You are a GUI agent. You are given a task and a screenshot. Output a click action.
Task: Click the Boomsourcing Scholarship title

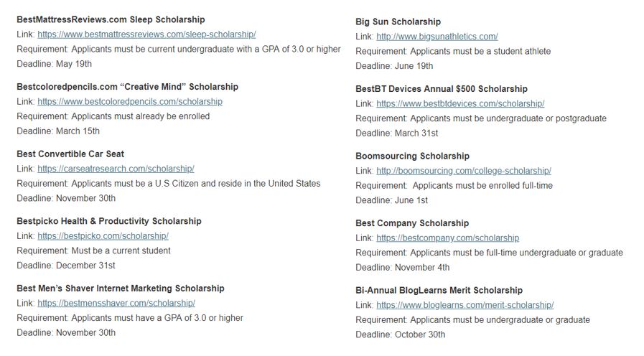[x=412, y=156]
